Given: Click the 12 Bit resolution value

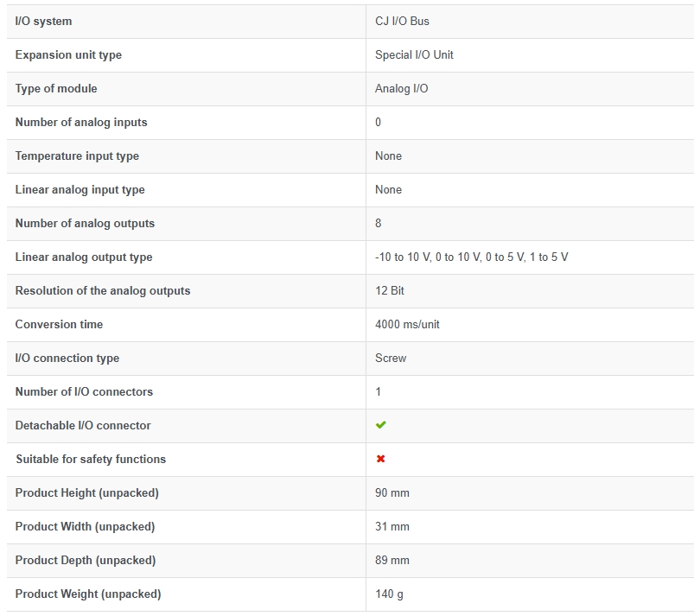Looking at the screenshot, I should click(x=390, y=291).
